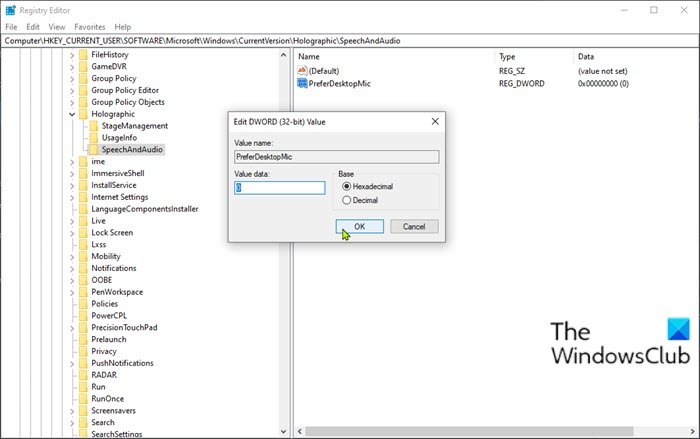Open the Help menu
700x439 pixels.
pos(122,27)
